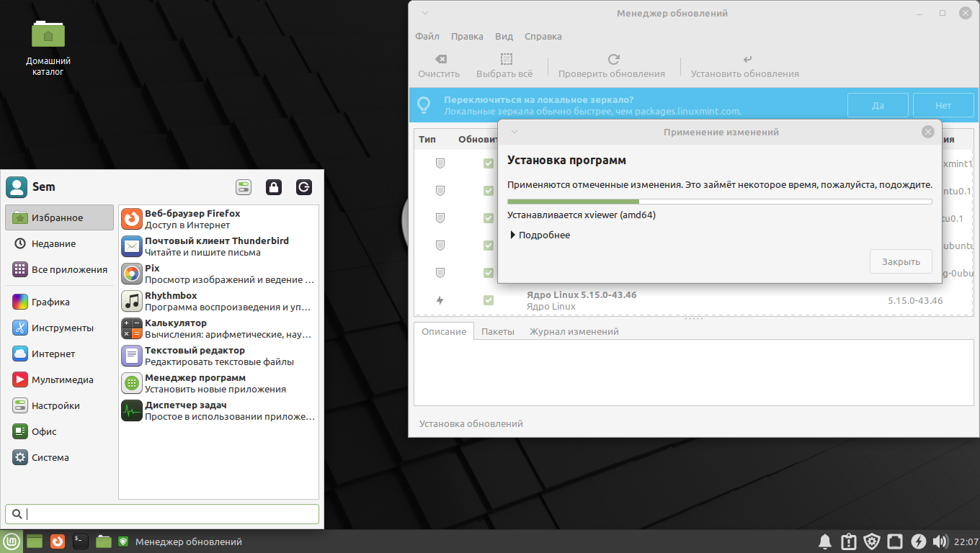Click the Да button for local mirror
The width and height of the screenshot is (980, 553).
(x=877, y=105)
